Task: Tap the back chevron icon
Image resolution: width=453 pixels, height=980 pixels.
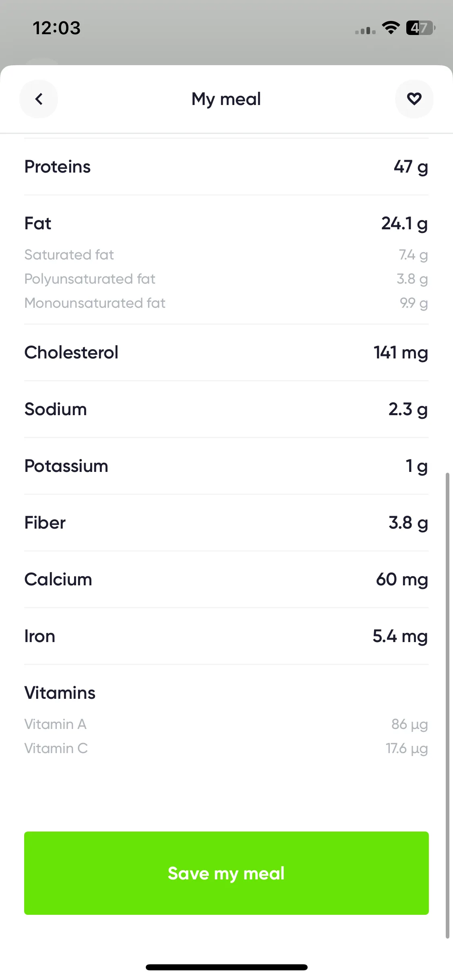Action: tap(39, 99)
